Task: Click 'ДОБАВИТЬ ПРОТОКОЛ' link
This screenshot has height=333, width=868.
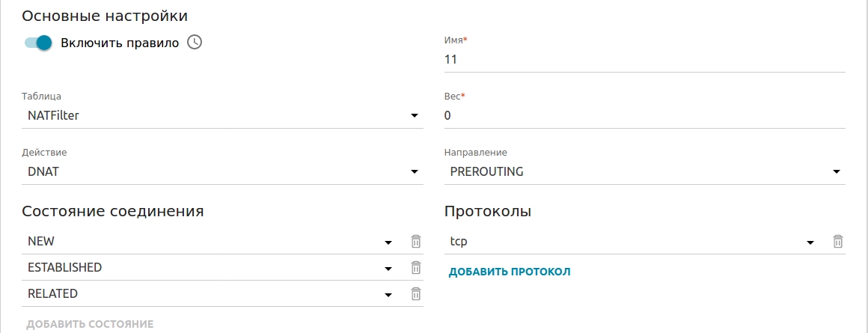Action: 510,272
